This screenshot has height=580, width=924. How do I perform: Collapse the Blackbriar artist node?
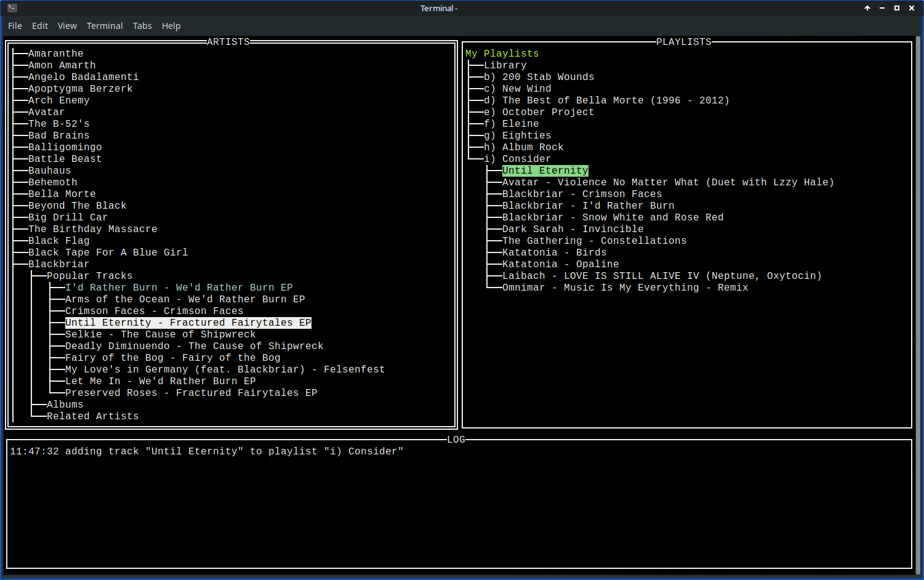[58, 264]
